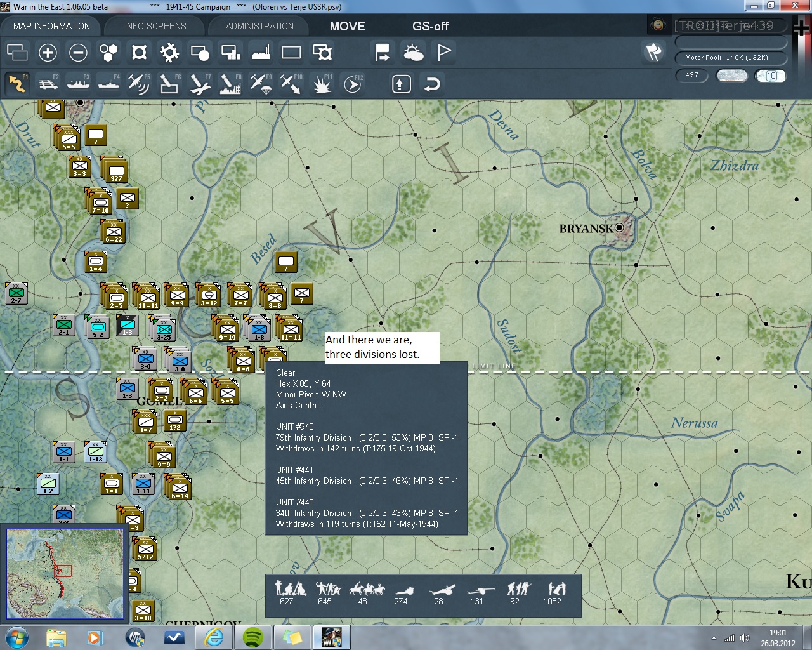Click the Motor Pool info field

[730, 58]
